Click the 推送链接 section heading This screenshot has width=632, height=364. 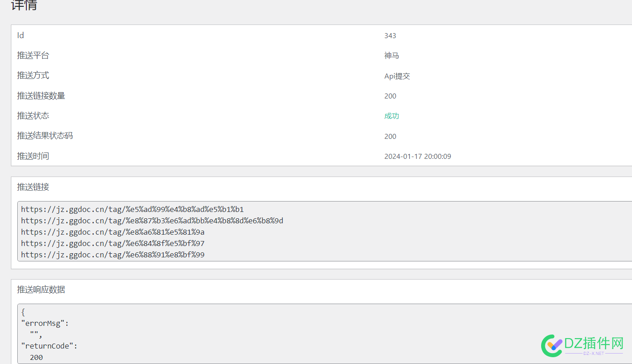point(33,187)
